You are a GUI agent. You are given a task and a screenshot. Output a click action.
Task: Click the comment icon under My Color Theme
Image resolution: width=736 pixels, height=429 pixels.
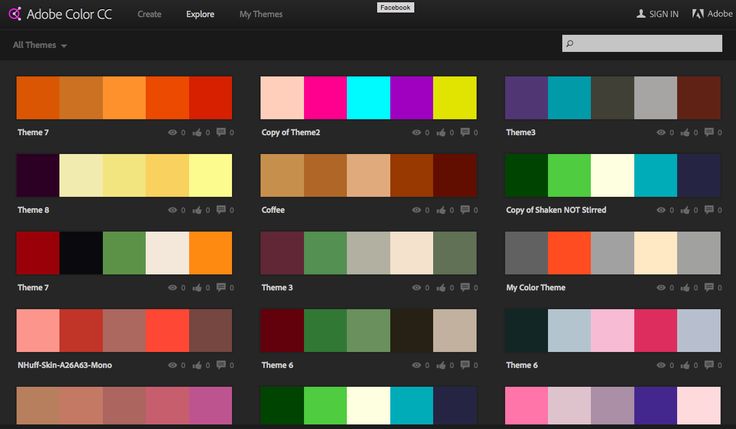click(x=709, y=287)
